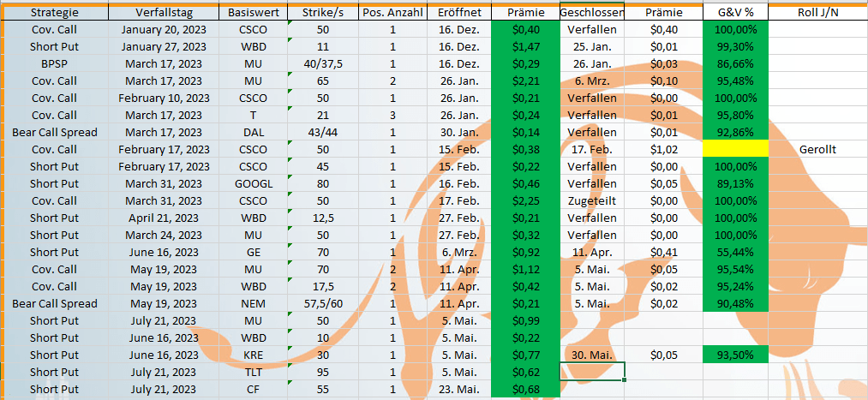The width and height of the screenshot is (868, 400).
Task: Click the $2,25 Prämie cell
Action: coord(526,200)
